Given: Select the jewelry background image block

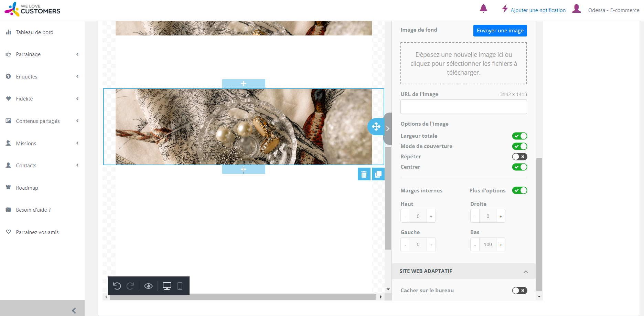Looking at the screenshot, I should [244, 127].
